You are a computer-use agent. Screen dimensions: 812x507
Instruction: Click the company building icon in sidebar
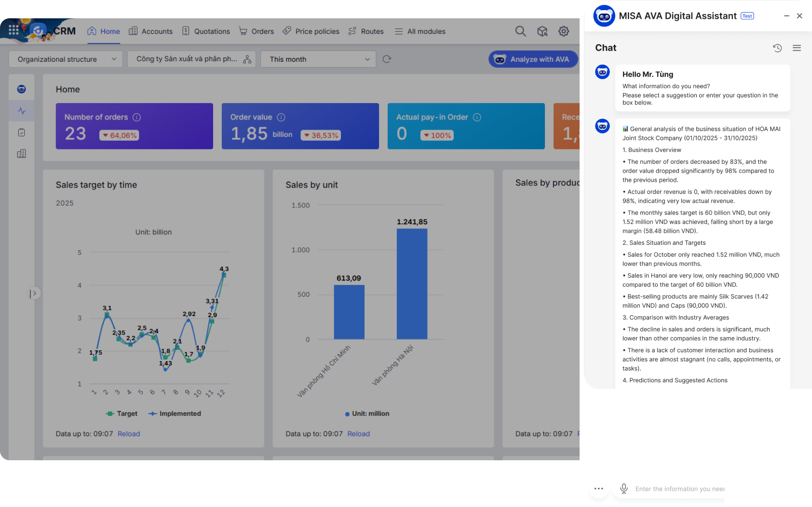21,153
